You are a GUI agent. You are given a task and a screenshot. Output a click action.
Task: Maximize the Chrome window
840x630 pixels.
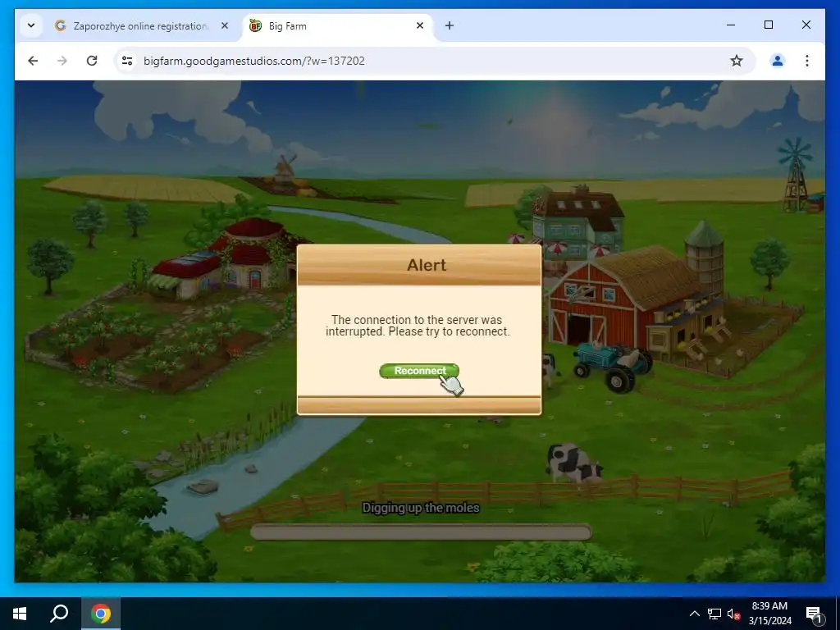coord(768,25)
